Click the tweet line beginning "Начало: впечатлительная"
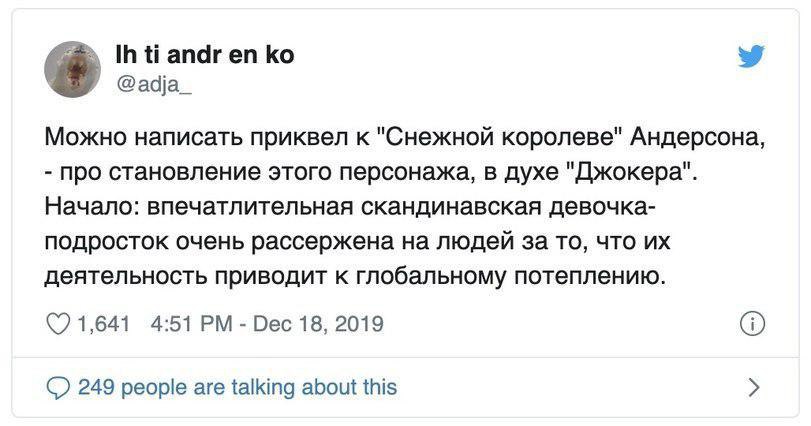 click(x=351, y=207)
